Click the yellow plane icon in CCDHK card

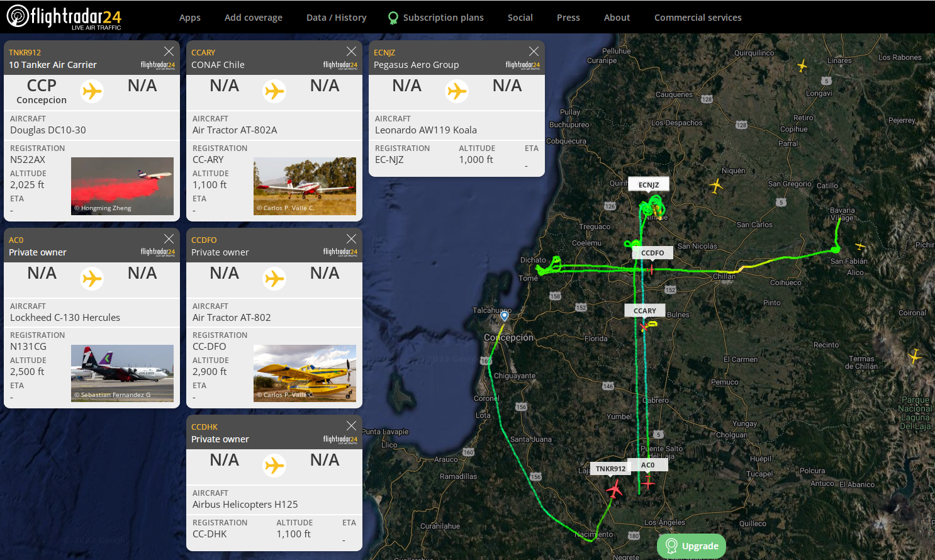274,465
